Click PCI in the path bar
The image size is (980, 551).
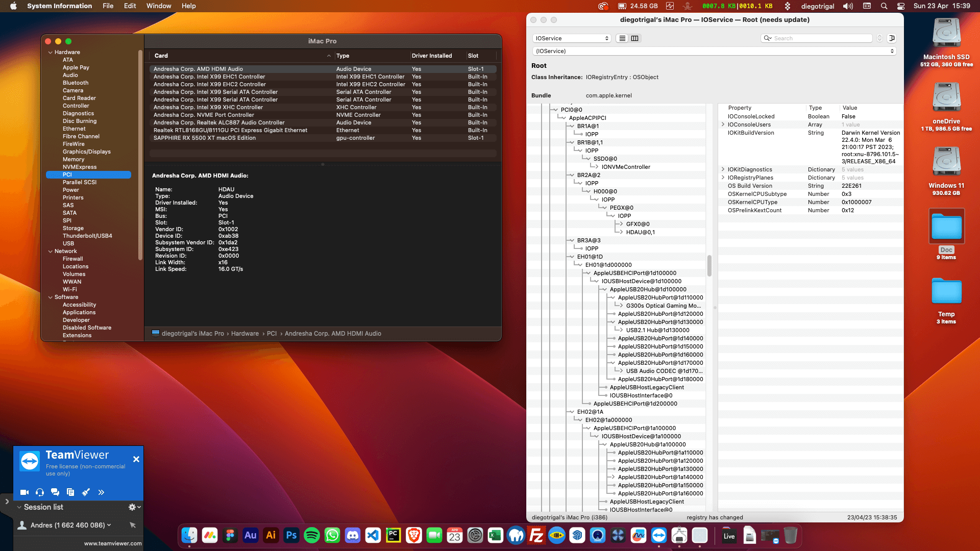[272, 334]
